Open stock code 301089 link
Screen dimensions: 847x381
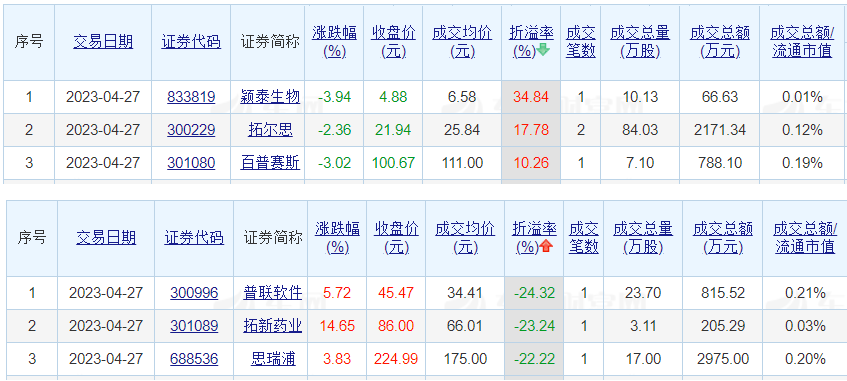tap(194, 326)
